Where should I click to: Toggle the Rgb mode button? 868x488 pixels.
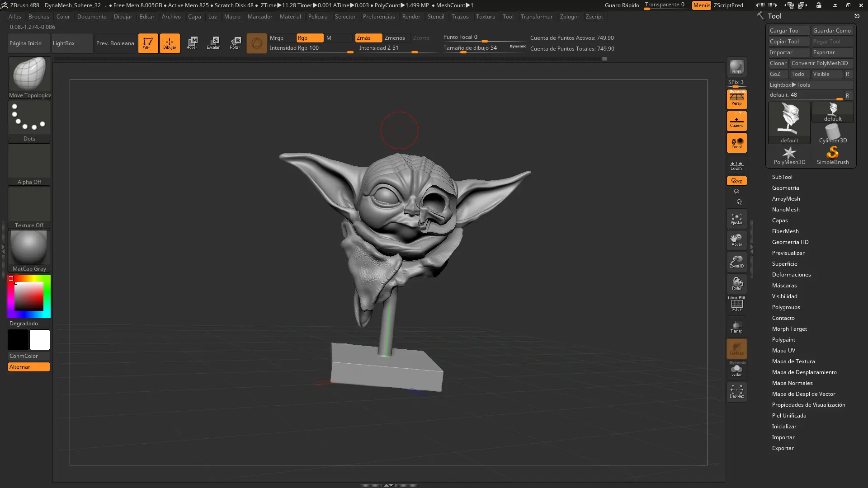point(310,38)
